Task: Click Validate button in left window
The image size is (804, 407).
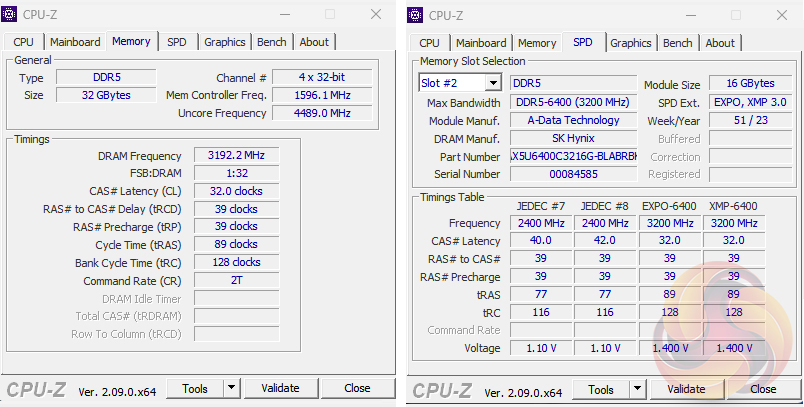Action: (x=280, y=389)
